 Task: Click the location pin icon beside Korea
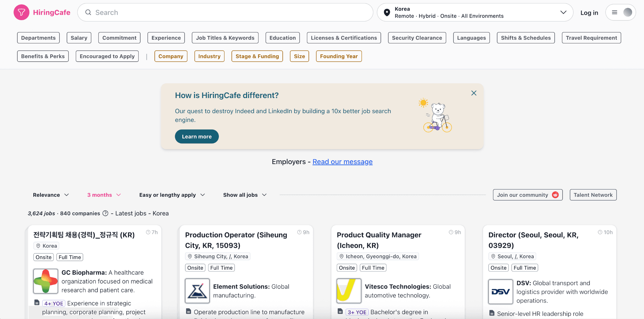tap(387, 12)
